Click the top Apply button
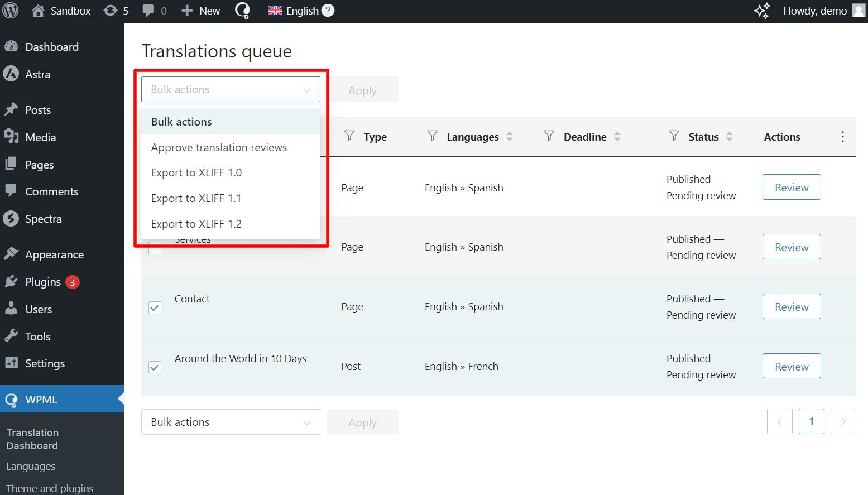 point(362,90)
